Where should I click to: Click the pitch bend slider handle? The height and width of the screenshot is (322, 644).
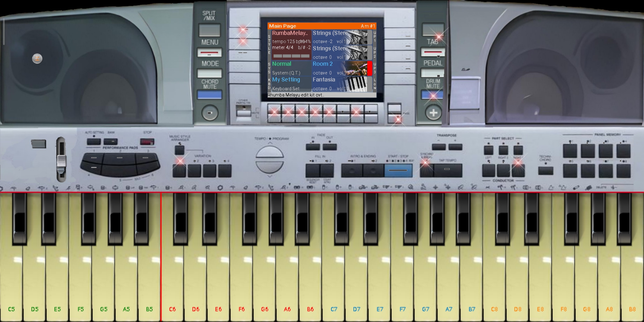tap(61, 161)
